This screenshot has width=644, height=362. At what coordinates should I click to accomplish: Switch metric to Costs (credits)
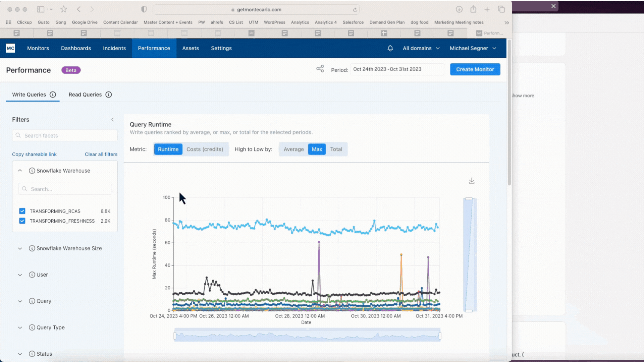(205, 149)
